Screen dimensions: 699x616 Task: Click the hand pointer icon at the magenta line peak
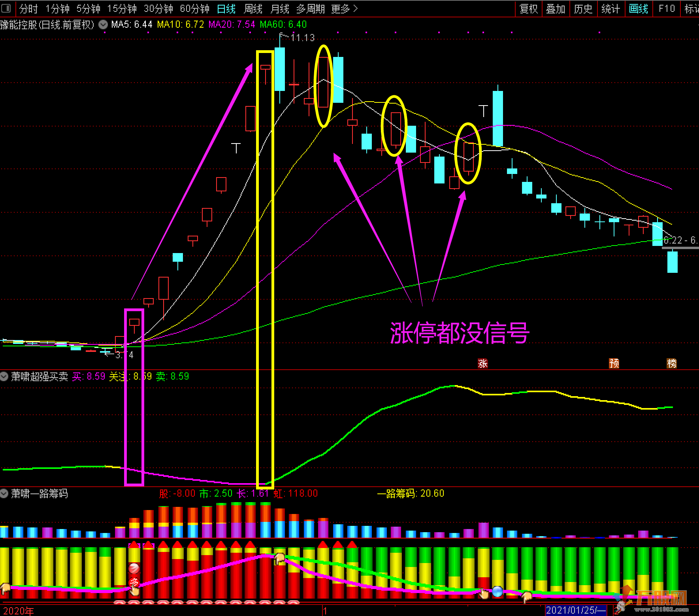tap(280, 558)
